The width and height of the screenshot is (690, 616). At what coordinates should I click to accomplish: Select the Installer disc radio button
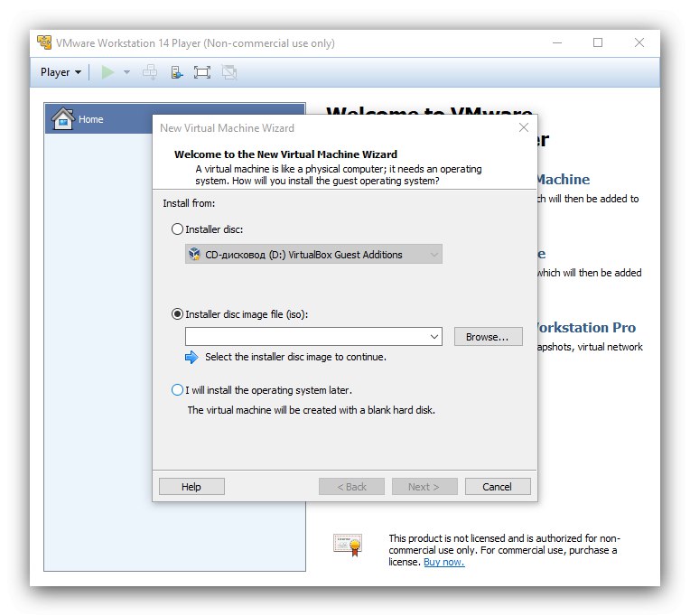177,229
